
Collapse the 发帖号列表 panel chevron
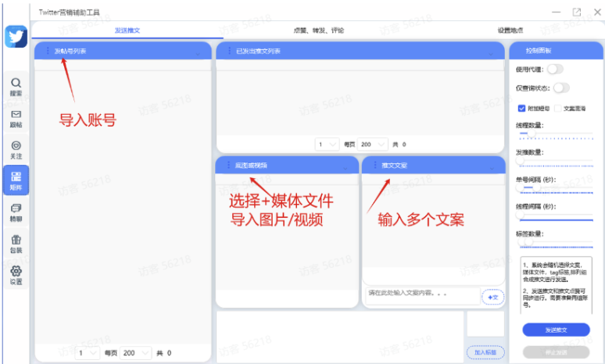[x=198, y=54]
